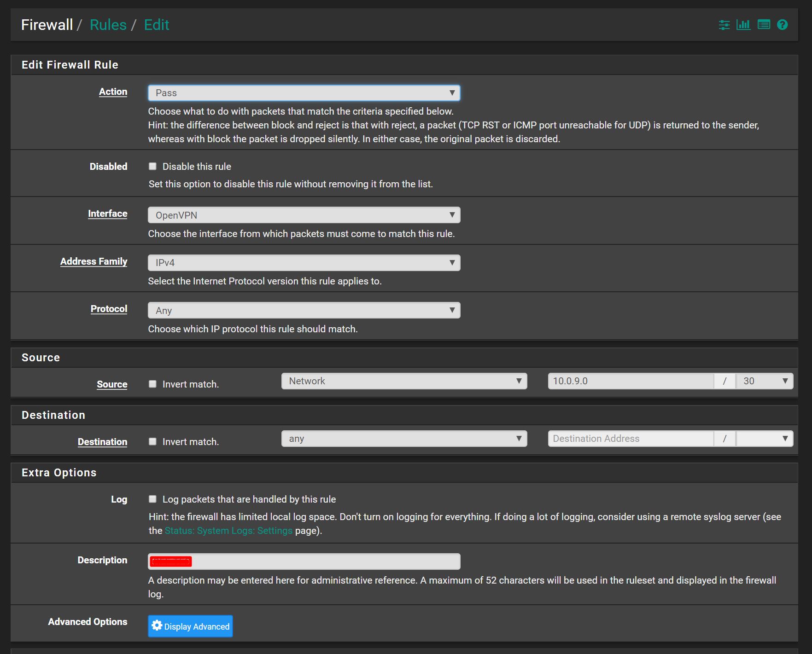
Task: Open the related settings sliders icon
Action: click(724, 25)
